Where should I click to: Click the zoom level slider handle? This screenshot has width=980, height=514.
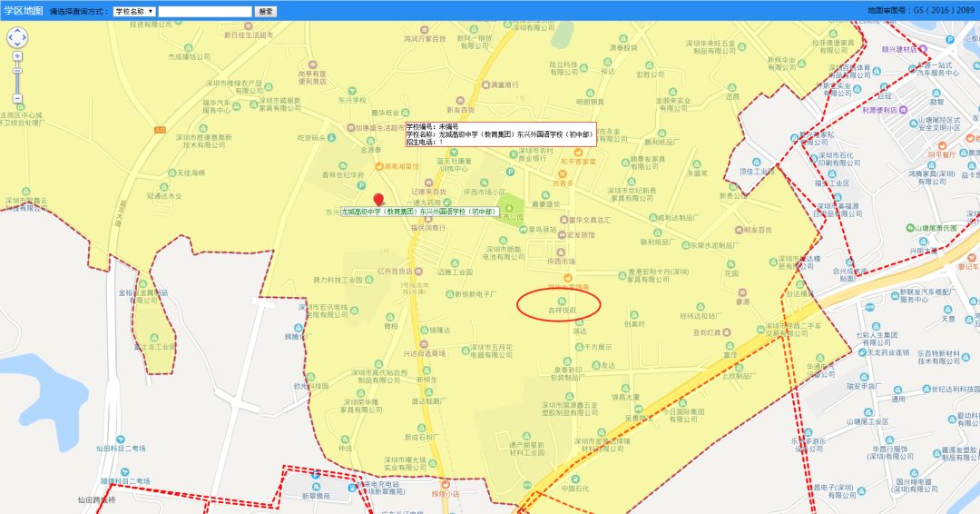(x=17, y=71)
